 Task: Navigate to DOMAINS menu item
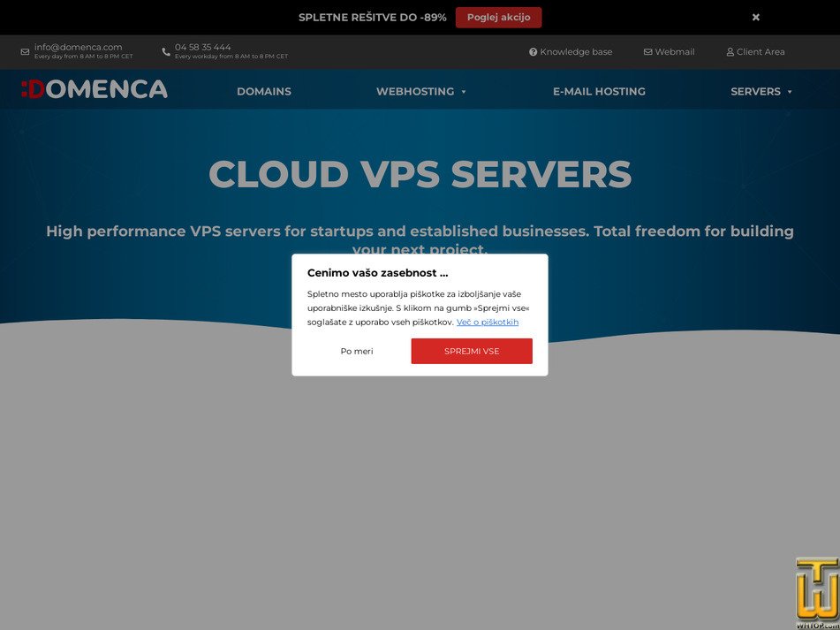(263, 91)
